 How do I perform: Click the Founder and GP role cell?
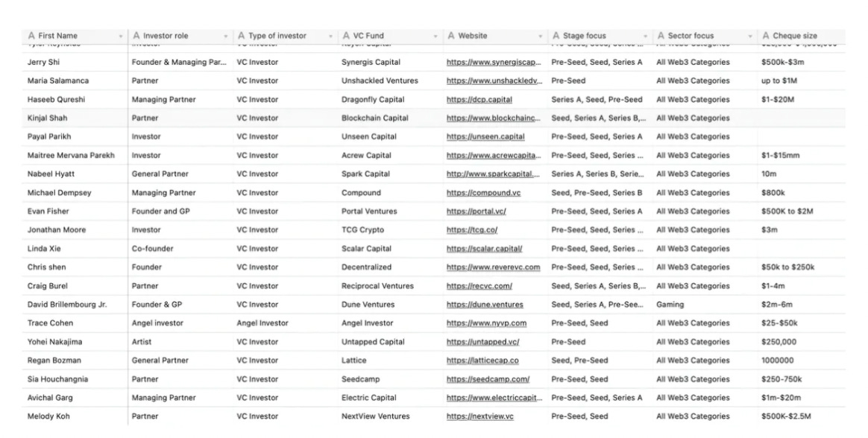click(180, 212)
